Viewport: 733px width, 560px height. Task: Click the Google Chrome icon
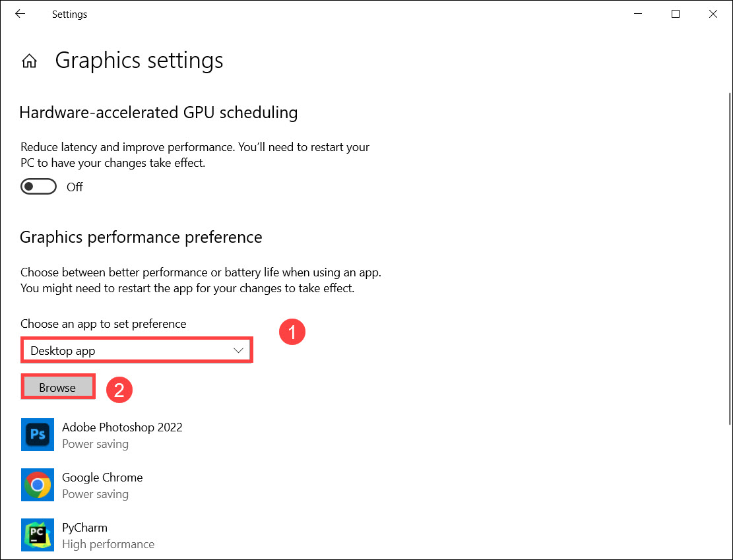[x=38, y=485]
